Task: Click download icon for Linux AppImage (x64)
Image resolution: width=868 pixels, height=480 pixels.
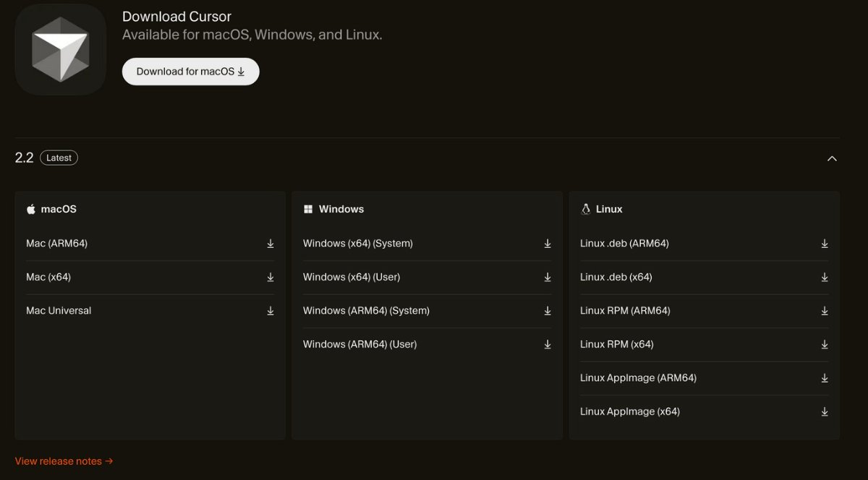Action: [x=825, y=411]
